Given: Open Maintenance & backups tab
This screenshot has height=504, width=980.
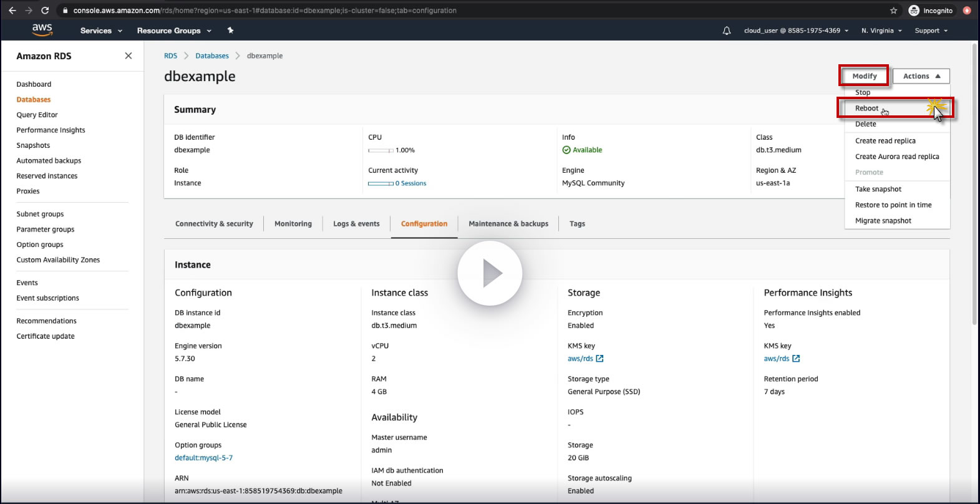Looking at the screenshot, I should click(x=508, y=224).
